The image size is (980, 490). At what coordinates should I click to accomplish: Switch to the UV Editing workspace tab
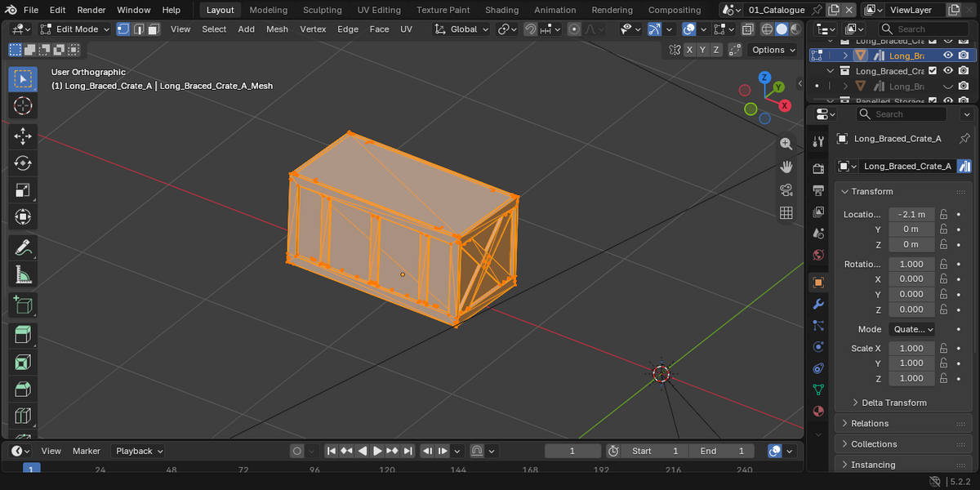[379, 10]
